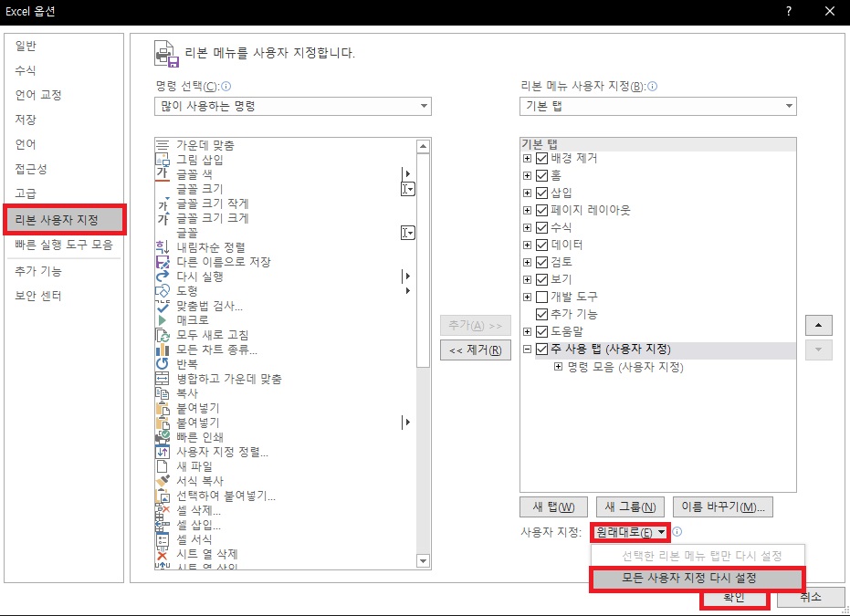
Task: Select the 셀 삽입 icon
Action: 163,525
